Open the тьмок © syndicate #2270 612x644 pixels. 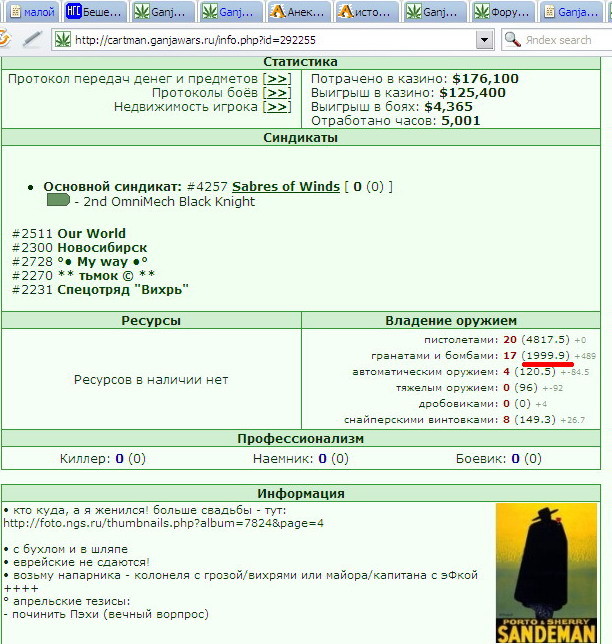(106, 276)
